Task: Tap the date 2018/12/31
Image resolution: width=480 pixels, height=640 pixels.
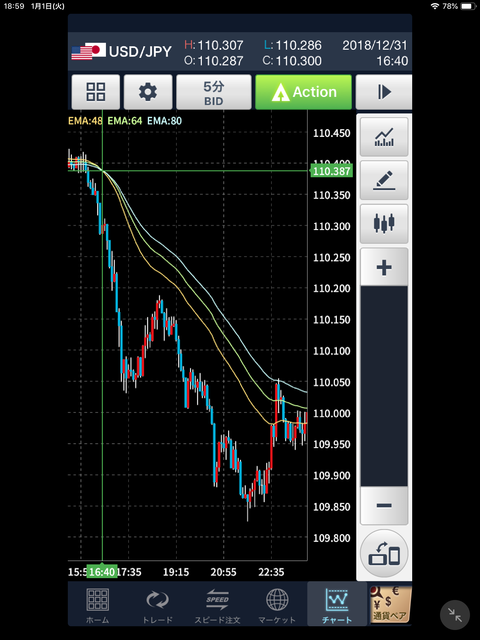Action: [375, 45]
